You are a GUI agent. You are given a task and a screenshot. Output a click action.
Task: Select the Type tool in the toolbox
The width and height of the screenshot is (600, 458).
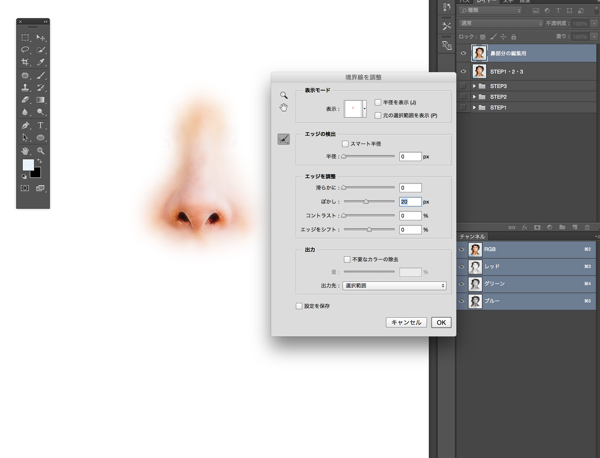[41, 125]
